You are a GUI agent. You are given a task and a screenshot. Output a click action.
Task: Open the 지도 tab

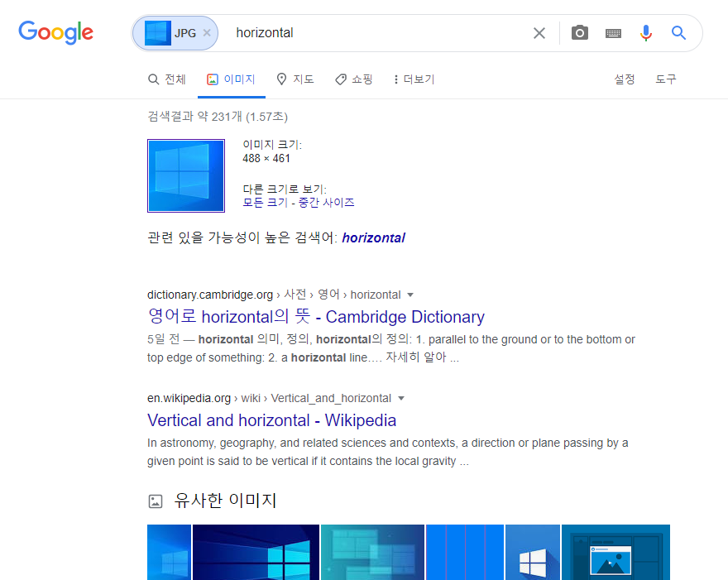295,79
